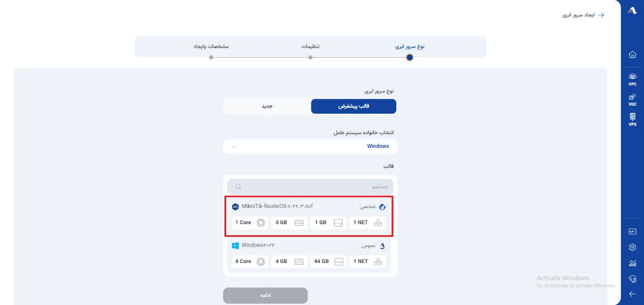The height and width of the screenshot is (305, 644).
Task: Click the ادامه continue button
Action: click(x=265, y=296)
